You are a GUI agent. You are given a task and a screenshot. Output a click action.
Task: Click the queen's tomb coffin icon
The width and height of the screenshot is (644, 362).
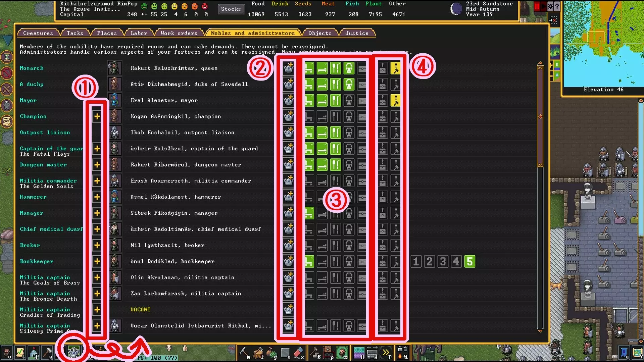coord(349,68)
